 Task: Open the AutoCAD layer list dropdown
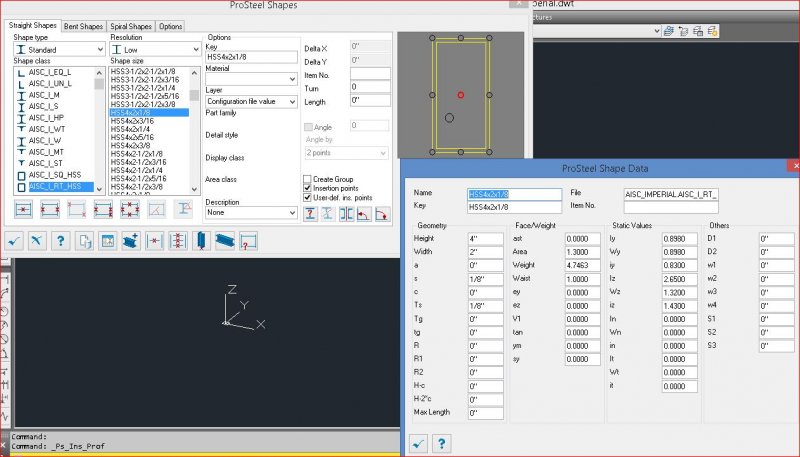point(657,31)
